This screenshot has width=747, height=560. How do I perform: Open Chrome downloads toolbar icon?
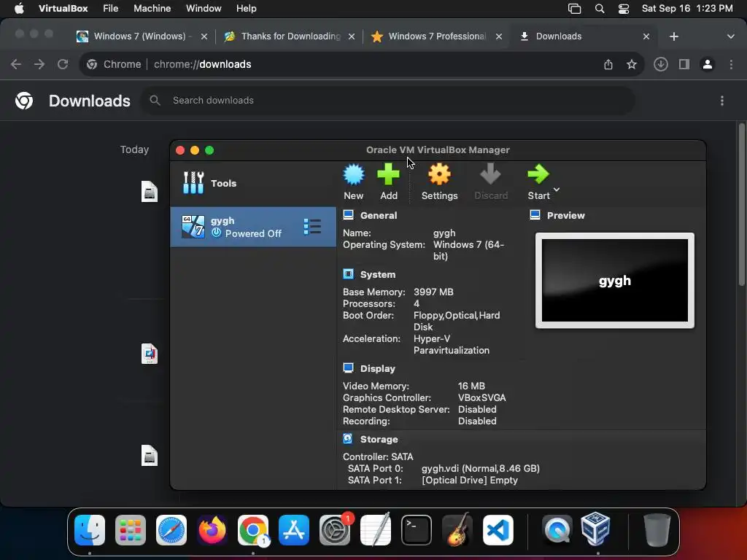click(661, 64)
